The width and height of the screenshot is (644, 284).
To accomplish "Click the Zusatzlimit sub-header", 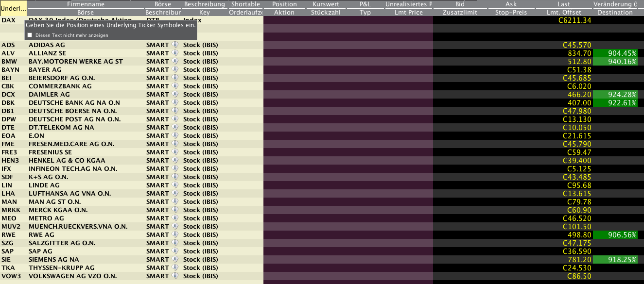I will (460, 12).
